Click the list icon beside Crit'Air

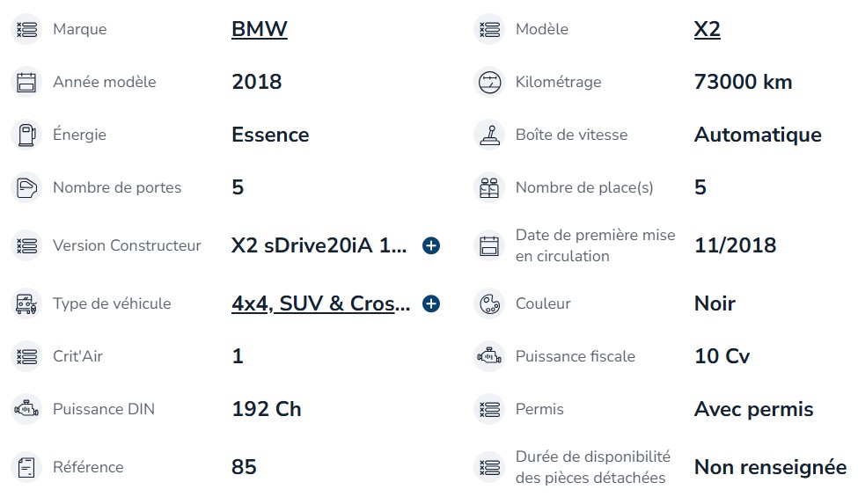[x=26, y=356]
